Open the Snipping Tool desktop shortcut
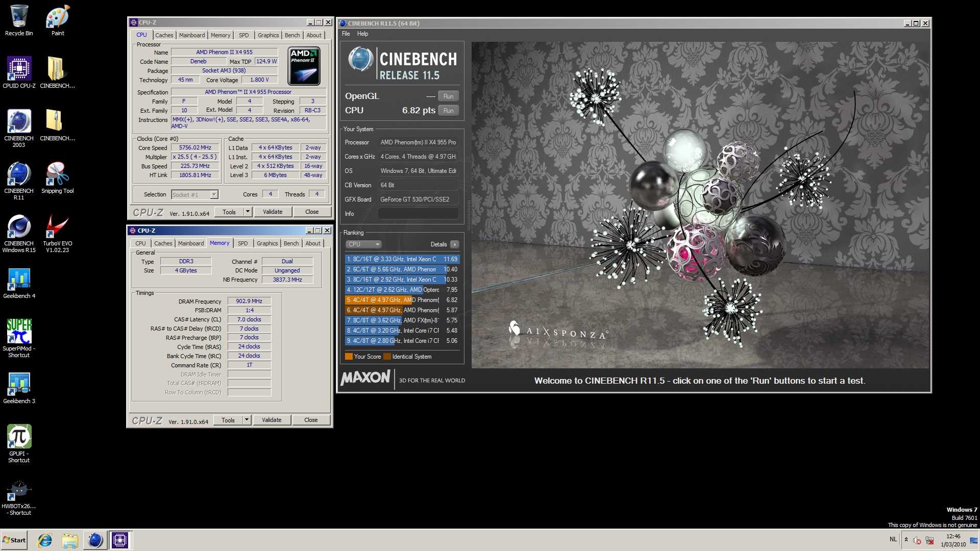 point(58,178)
